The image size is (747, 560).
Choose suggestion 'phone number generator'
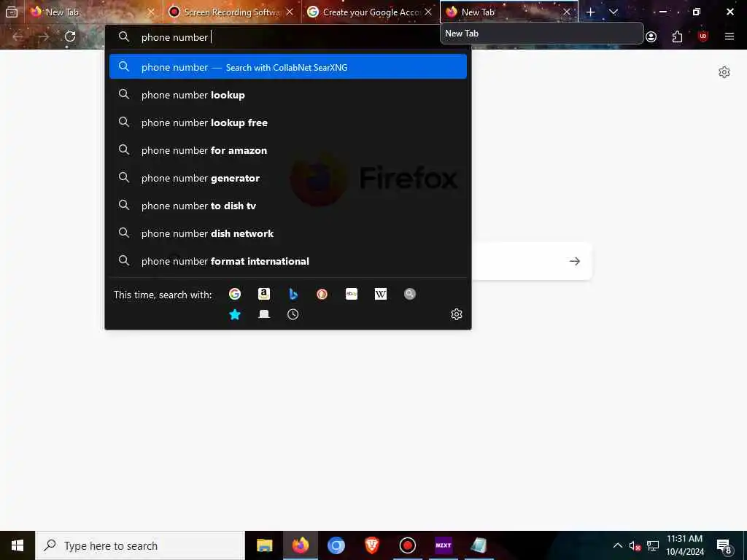[x=287, y=178]
